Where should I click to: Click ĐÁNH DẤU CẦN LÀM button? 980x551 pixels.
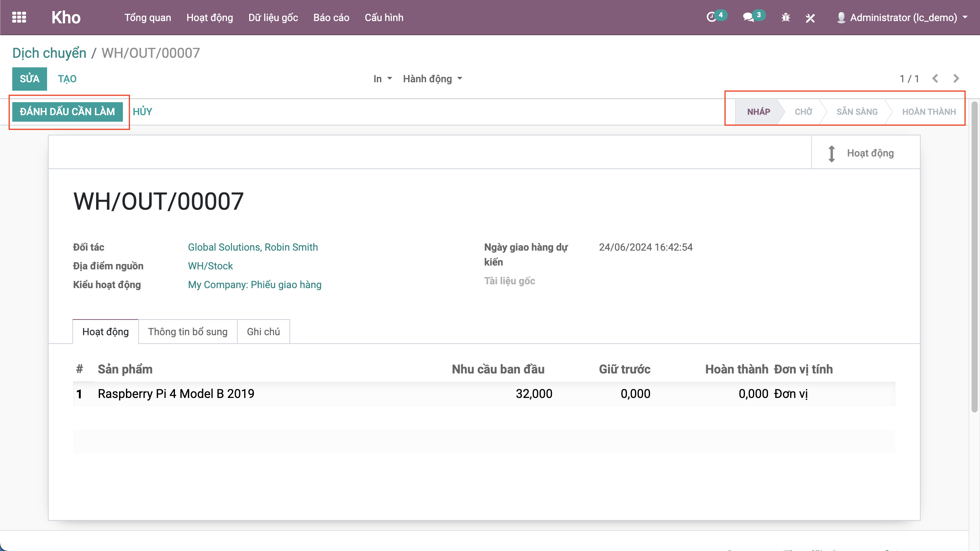(67, 112)
